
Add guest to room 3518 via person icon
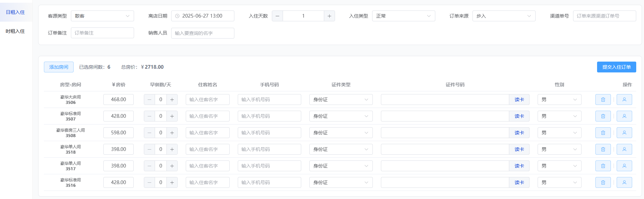tap(624, 149)
